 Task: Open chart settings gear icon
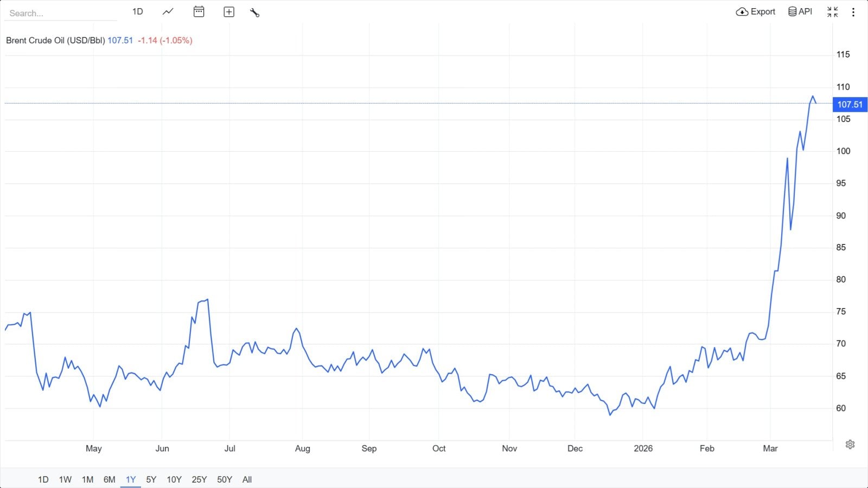(850, 445)
